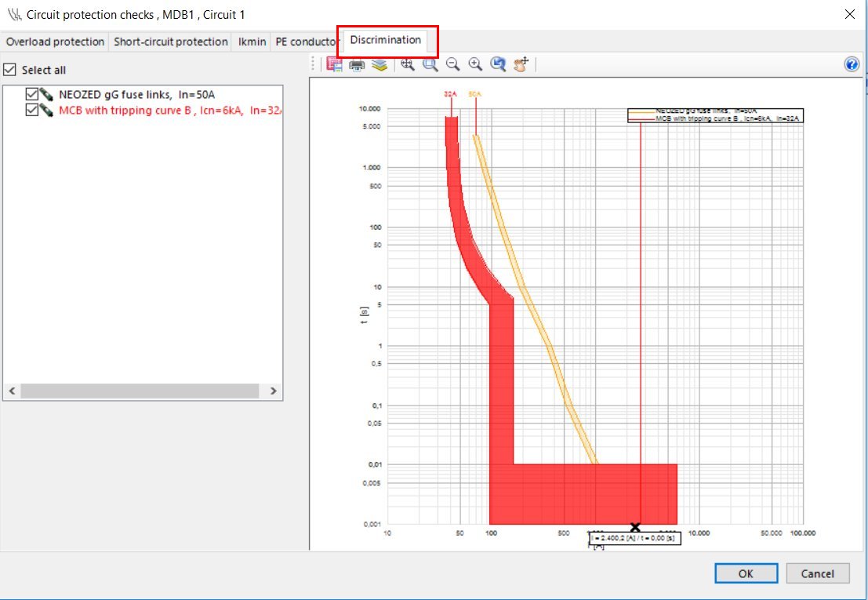Activate the pan hand tool
This screenshot has height=600, width=868.
pos(521,64)
